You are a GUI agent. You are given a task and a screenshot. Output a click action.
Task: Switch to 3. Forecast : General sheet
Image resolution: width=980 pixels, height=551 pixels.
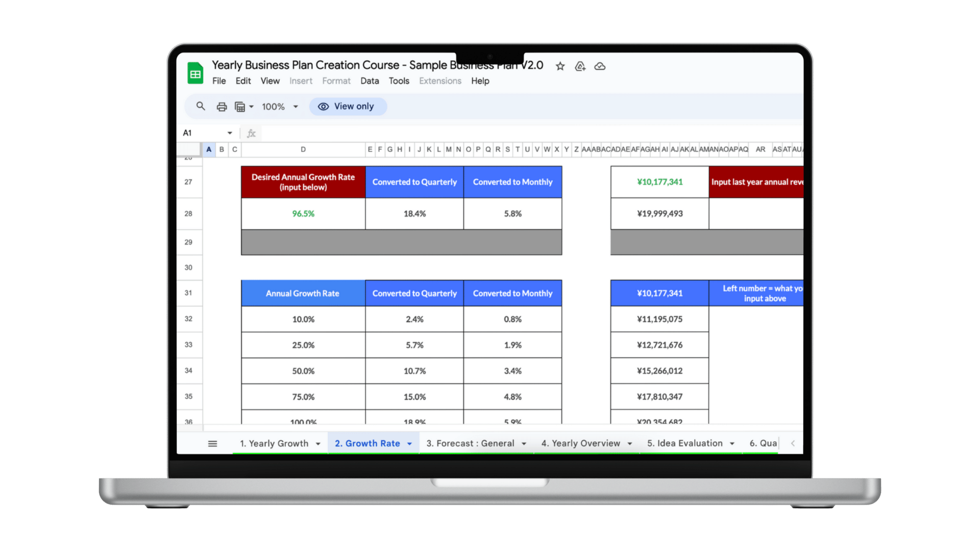click(x=470, y=443)
